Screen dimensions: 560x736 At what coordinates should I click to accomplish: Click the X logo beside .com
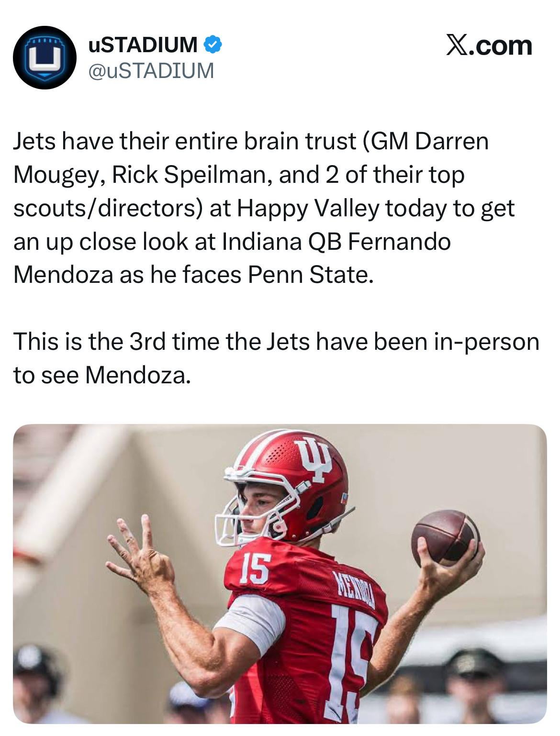(457, 45)
